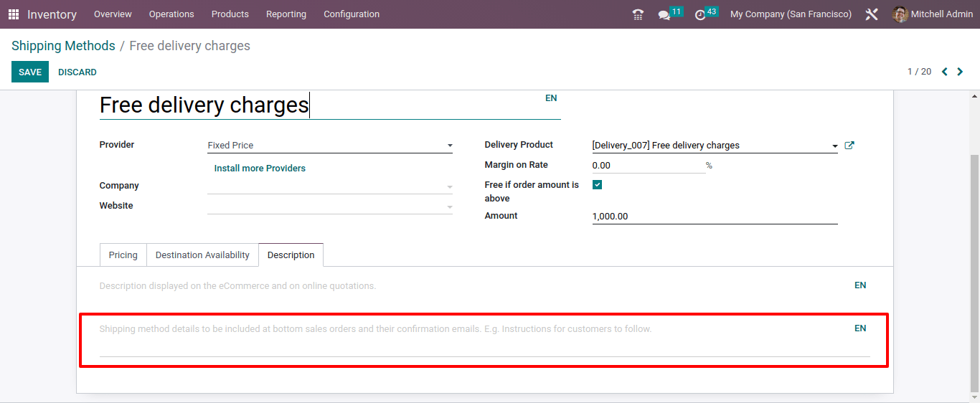
Task: Uncheck Free if order amount is above
Action: tap(597, 184)
